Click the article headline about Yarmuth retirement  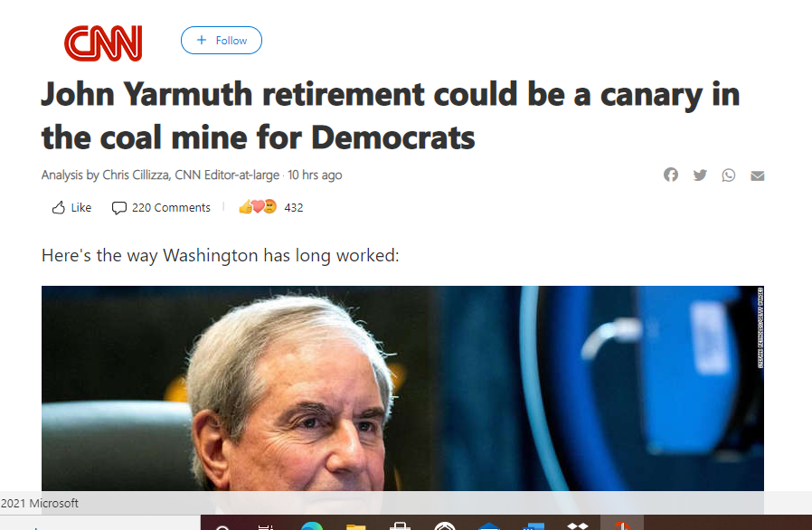click(x=391, y=116)
